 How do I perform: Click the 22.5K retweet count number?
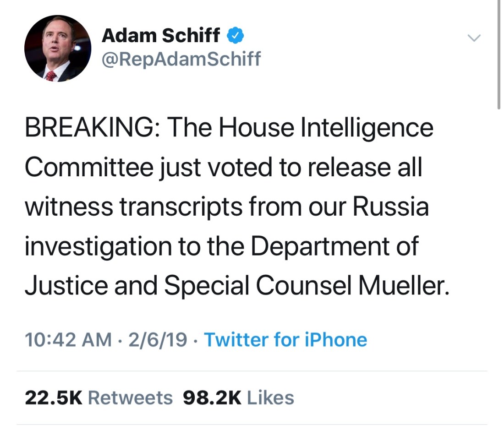[x=53, y=397]
